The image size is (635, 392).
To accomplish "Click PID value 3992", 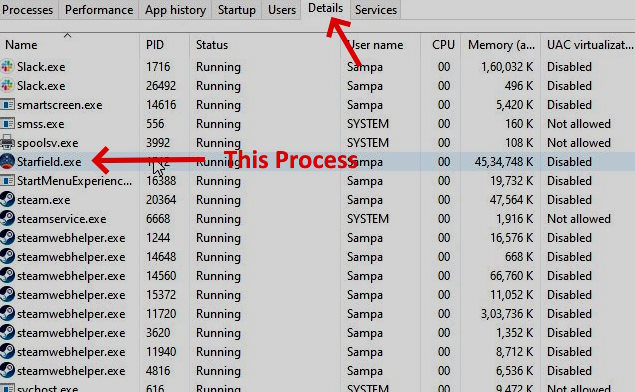I will pos(158,143).
